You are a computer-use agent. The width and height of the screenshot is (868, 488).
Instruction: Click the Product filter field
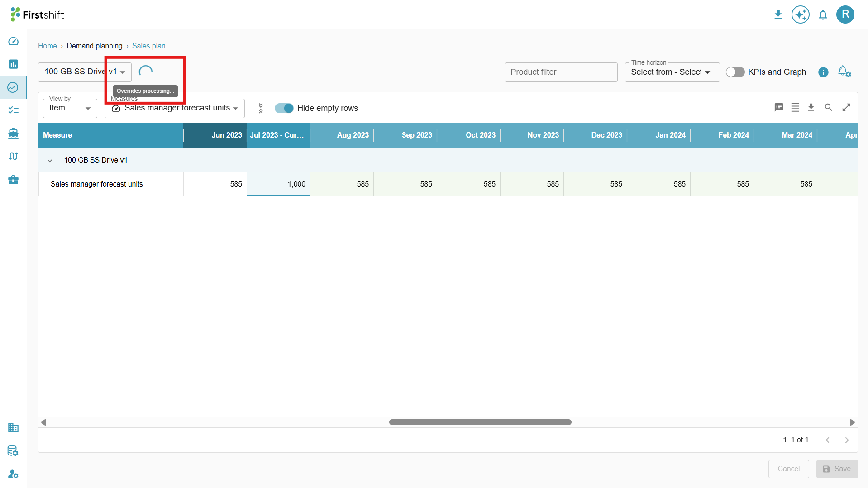[561, 72]
